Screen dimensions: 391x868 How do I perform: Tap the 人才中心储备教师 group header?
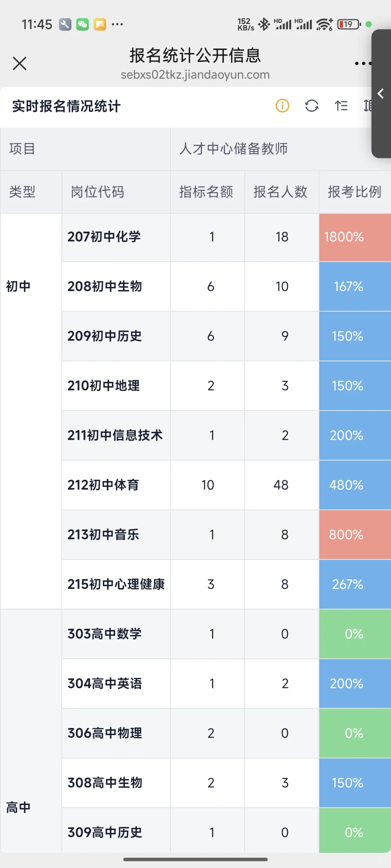coord(234,149)
